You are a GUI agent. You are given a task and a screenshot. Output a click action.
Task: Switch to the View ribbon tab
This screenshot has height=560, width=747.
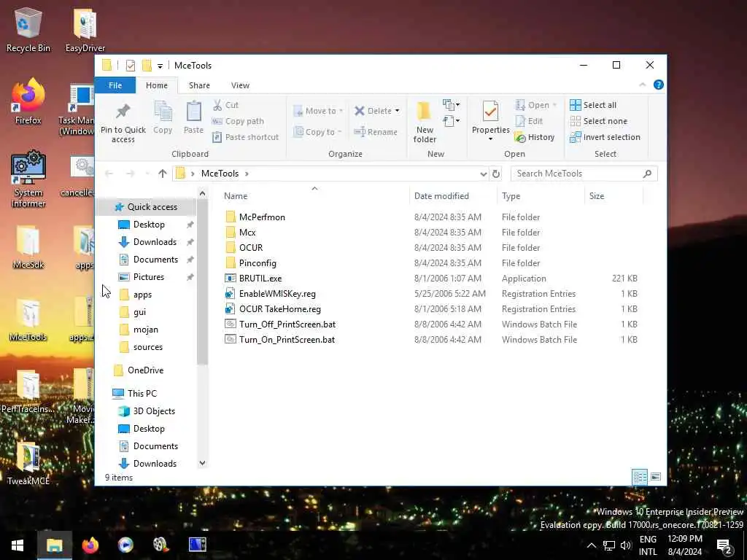[x=240, y=85]
